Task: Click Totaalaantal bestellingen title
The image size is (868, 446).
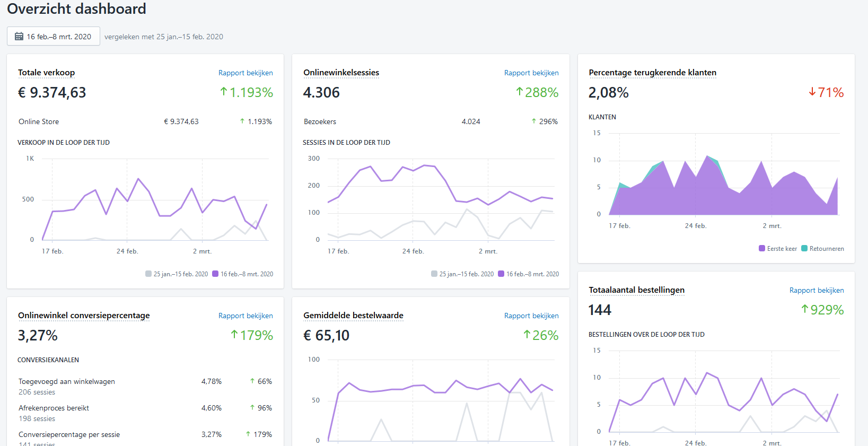Action: click(637, 290)
